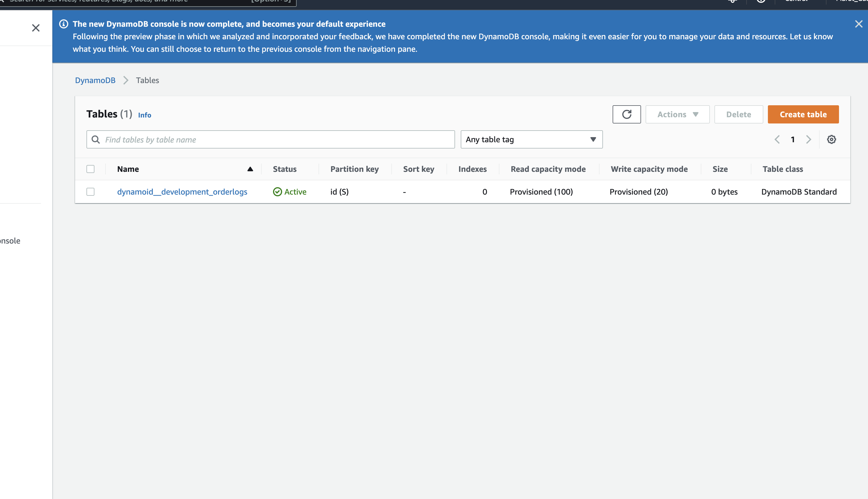The width and height of the screenshot is (868, 499).
Task: Click the info circle icon in banner
Action: [x=63, y=24]
